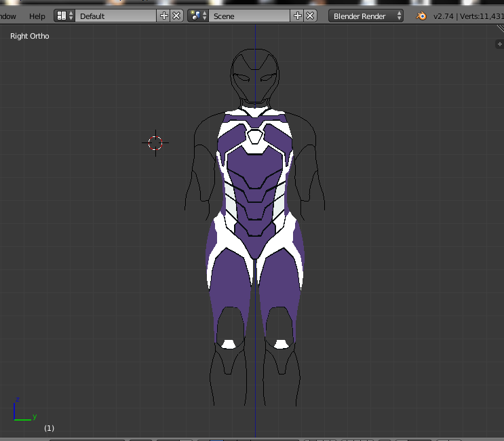Click the viewport area split corner widget
This screenshot has height=441, width=504.
point(501,28)
